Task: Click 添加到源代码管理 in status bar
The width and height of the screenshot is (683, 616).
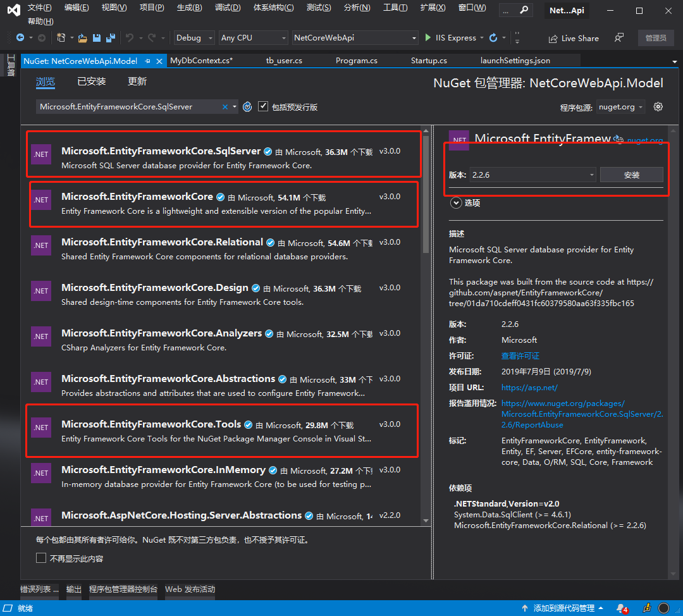Action: (x=563, y=608)
